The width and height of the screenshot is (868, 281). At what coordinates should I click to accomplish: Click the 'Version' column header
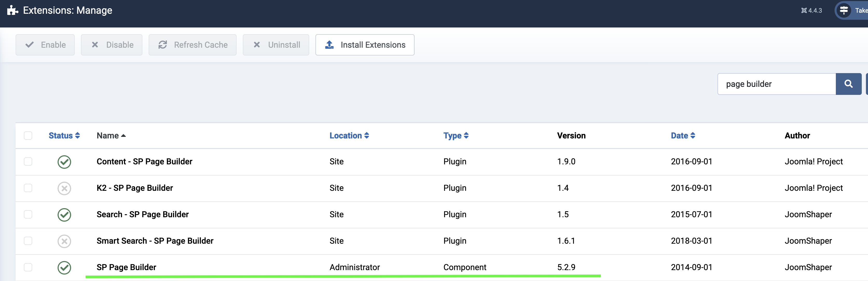(571, 136)
